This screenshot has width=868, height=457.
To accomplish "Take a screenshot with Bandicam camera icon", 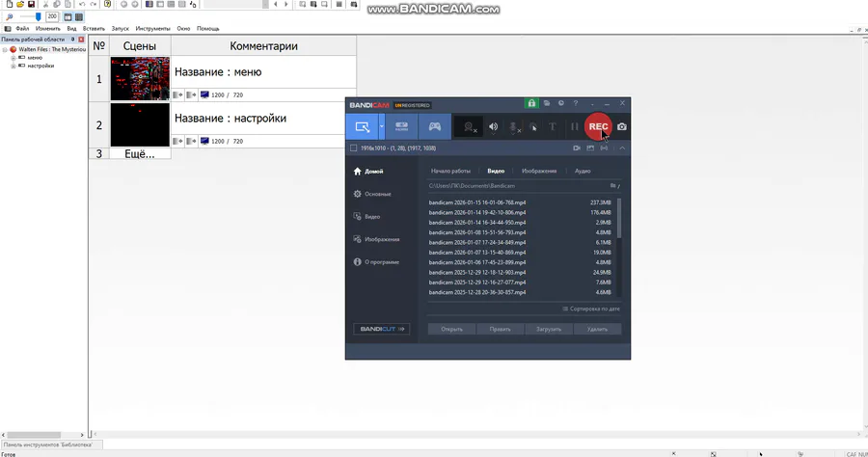I will [x=622, y=126].
